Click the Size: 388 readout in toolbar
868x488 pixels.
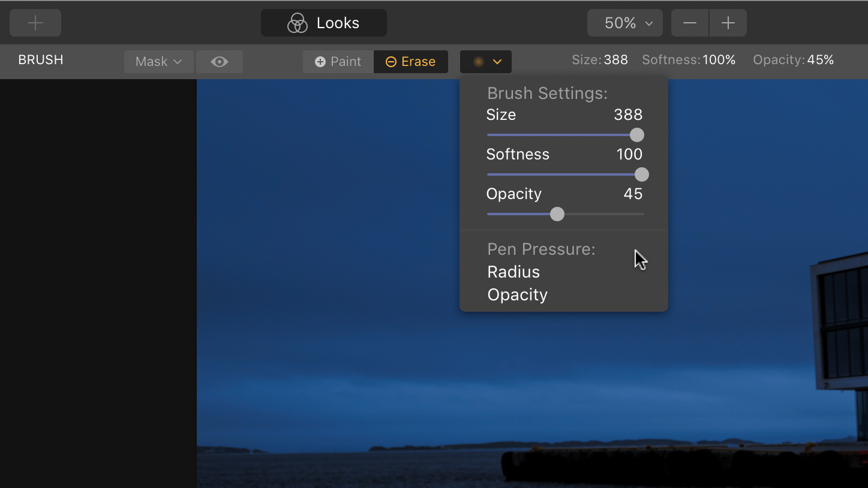600,60
